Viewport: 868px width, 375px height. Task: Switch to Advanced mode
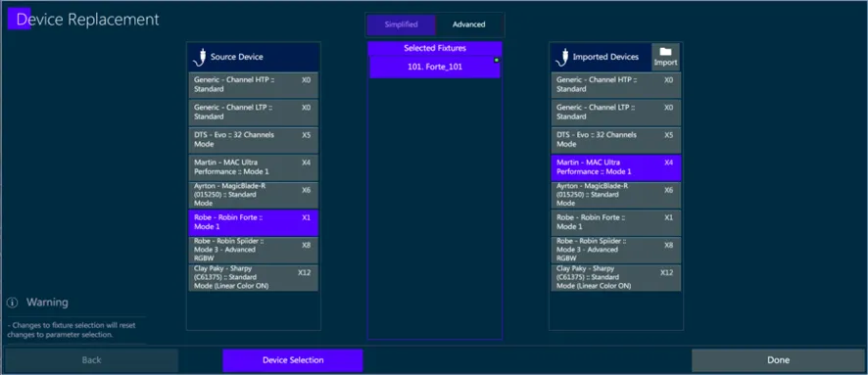click(469, 24)
